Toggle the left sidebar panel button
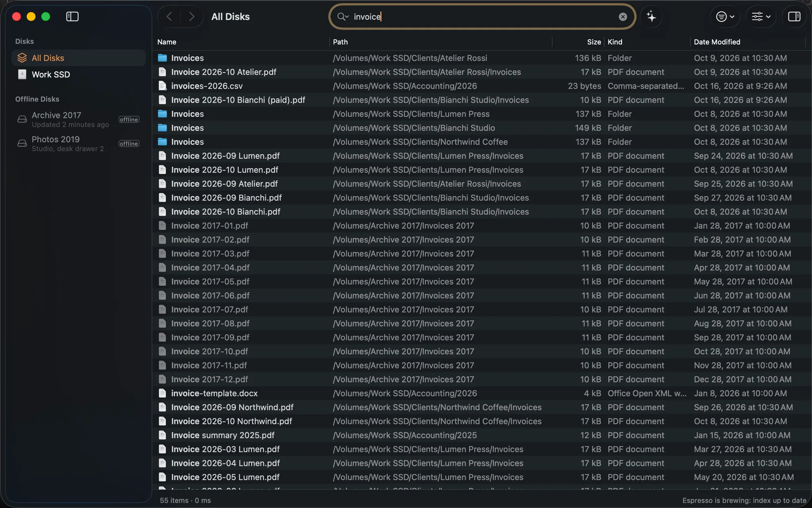 point(72,16)
